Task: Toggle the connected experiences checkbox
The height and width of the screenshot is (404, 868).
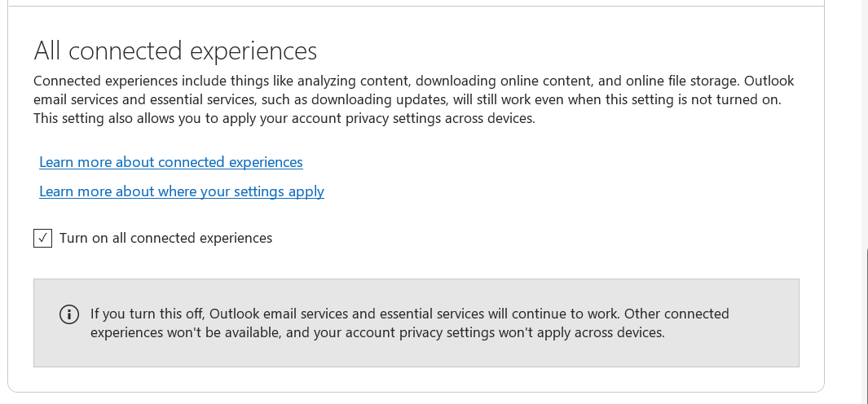Action: point(42,238)
